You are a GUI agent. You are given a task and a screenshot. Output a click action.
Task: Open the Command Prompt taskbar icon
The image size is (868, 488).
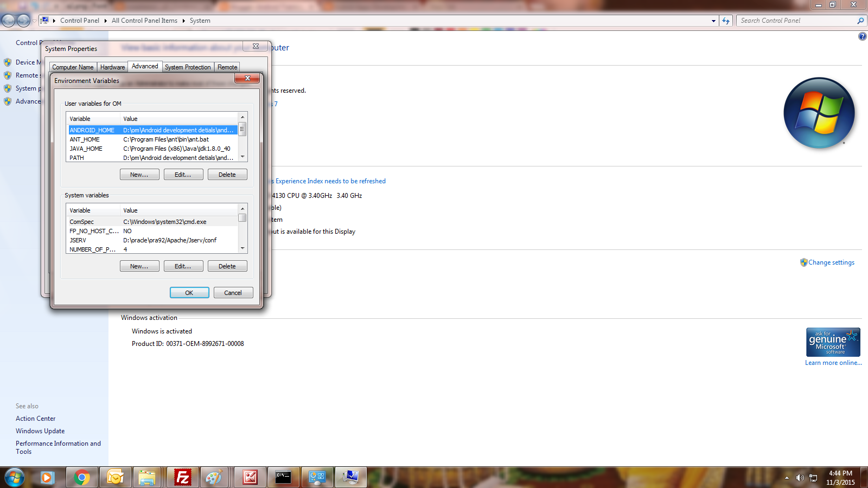[283, 477]
